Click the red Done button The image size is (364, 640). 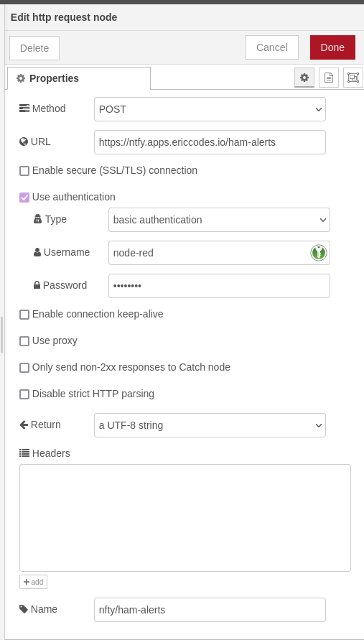click(332, 47)
